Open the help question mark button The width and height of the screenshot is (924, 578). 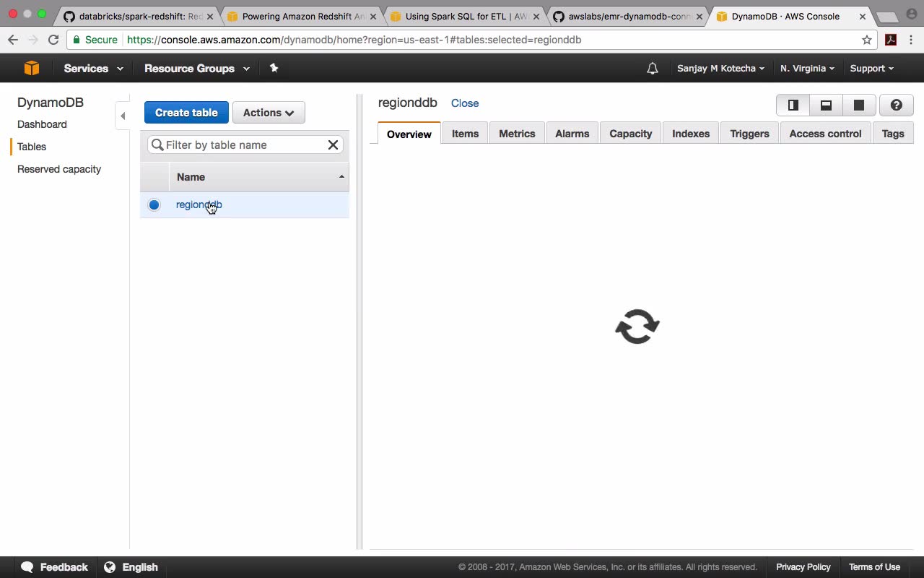897,105
